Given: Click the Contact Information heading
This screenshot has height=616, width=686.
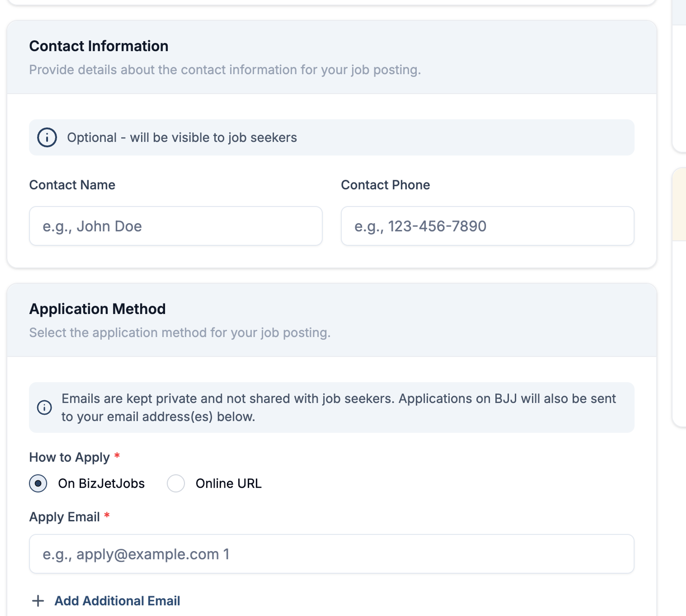Looking at the screenshot, I should pyautogui.click(x=99, y=46).
